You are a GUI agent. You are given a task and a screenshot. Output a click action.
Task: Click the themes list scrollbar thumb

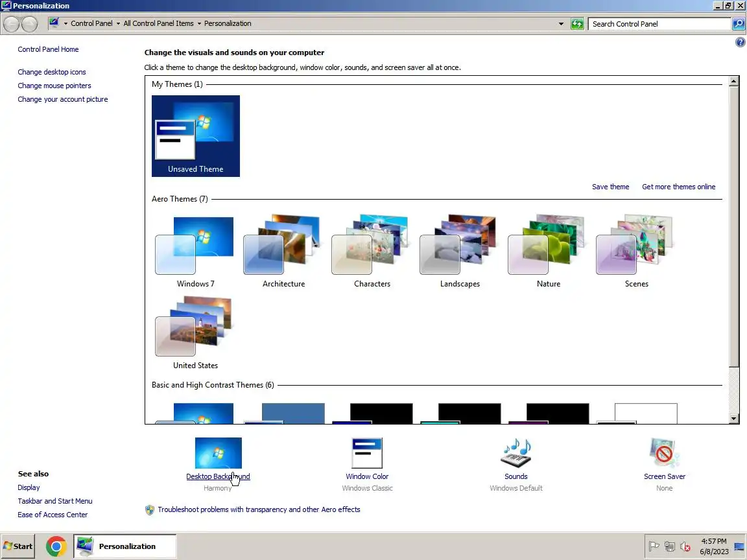733,227
